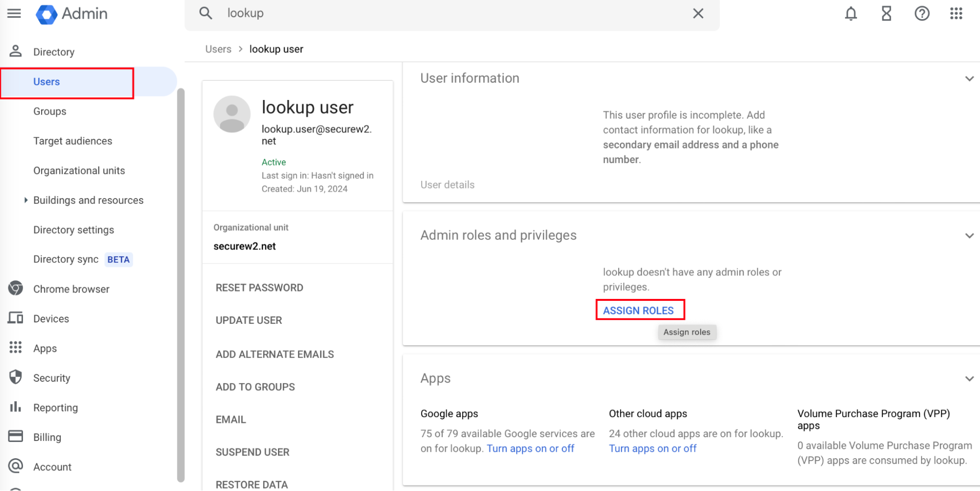Viewport: 980px width, 491px height.
Task: Select Groups in the Directory menu
Action: pos(50,111)
